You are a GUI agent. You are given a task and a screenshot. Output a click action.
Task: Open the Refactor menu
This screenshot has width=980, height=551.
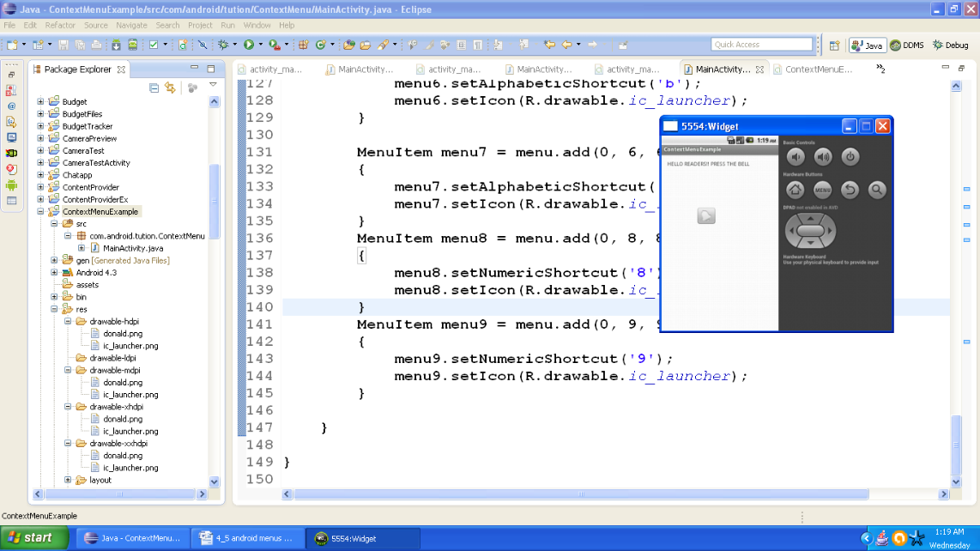(x=60, y=25)
